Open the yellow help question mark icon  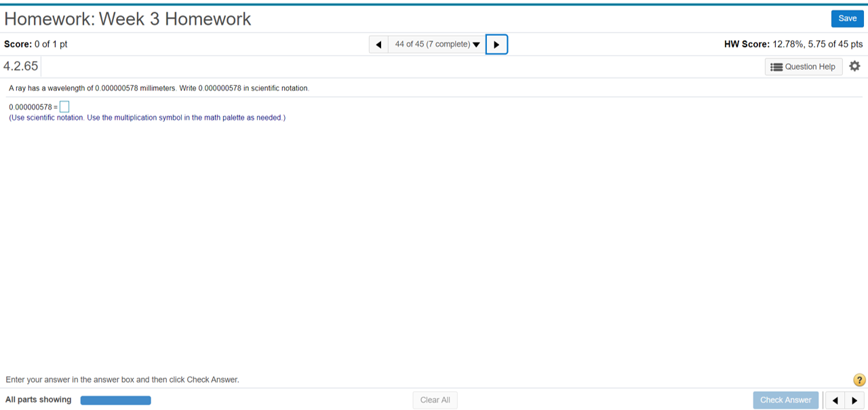point(859,380)
